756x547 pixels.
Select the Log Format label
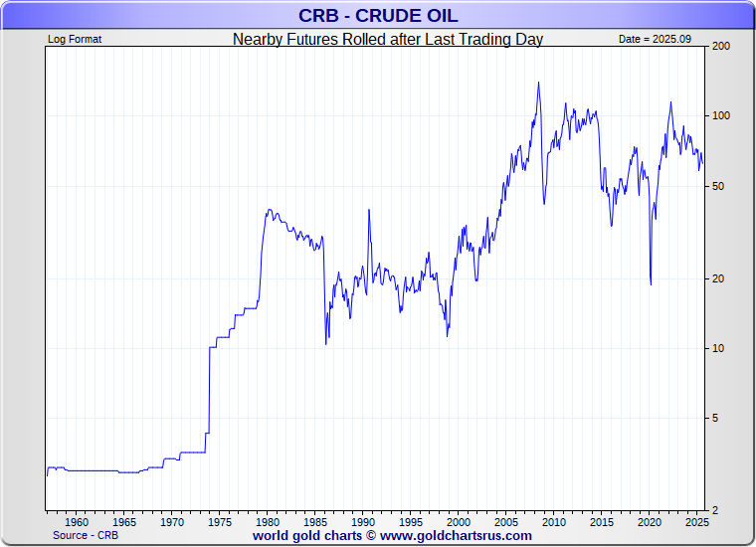point(75,39)
